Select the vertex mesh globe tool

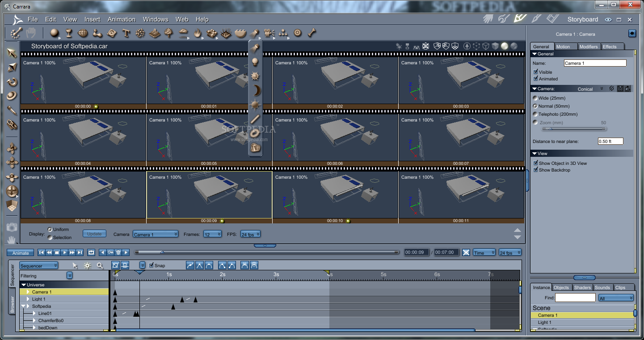point(83,33)
